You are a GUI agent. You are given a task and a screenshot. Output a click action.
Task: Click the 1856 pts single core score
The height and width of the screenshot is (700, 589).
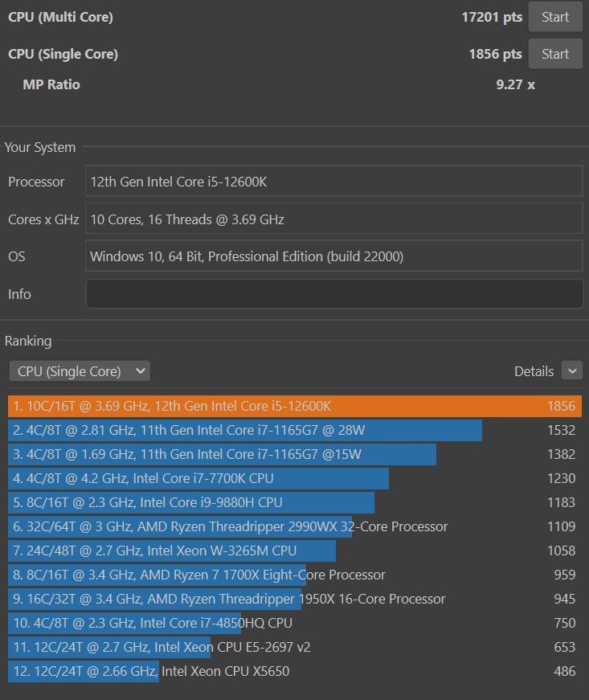click(495, 54)
